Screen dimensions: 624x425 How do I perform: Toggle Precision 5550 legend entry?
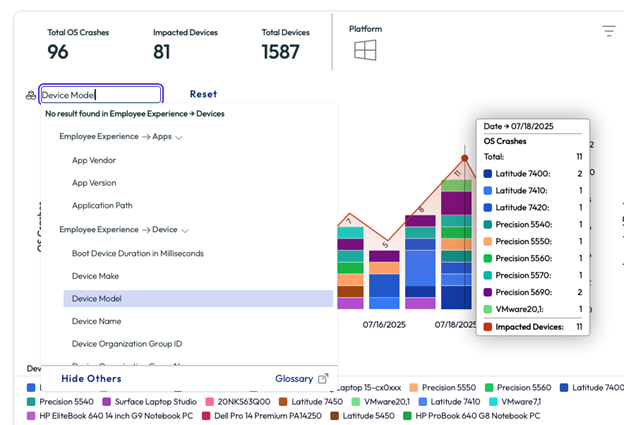[443, 388]
